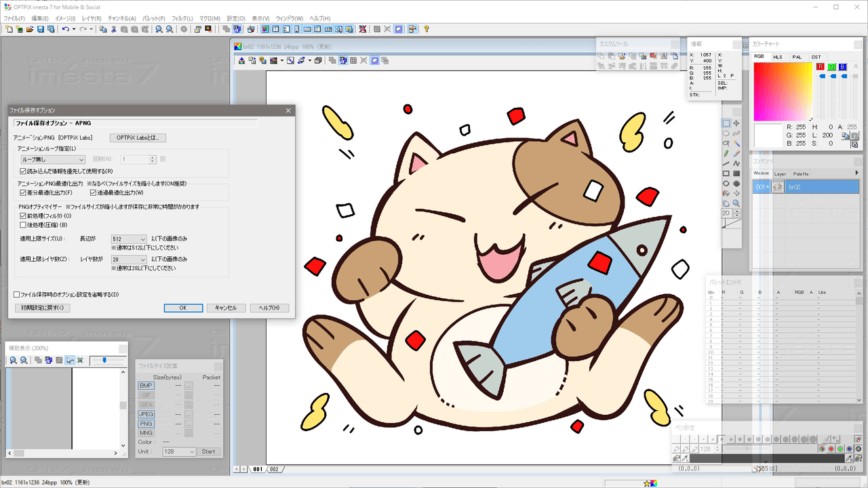
Task: Select the ellipse selection tool
Action: [x=726, y=134]
